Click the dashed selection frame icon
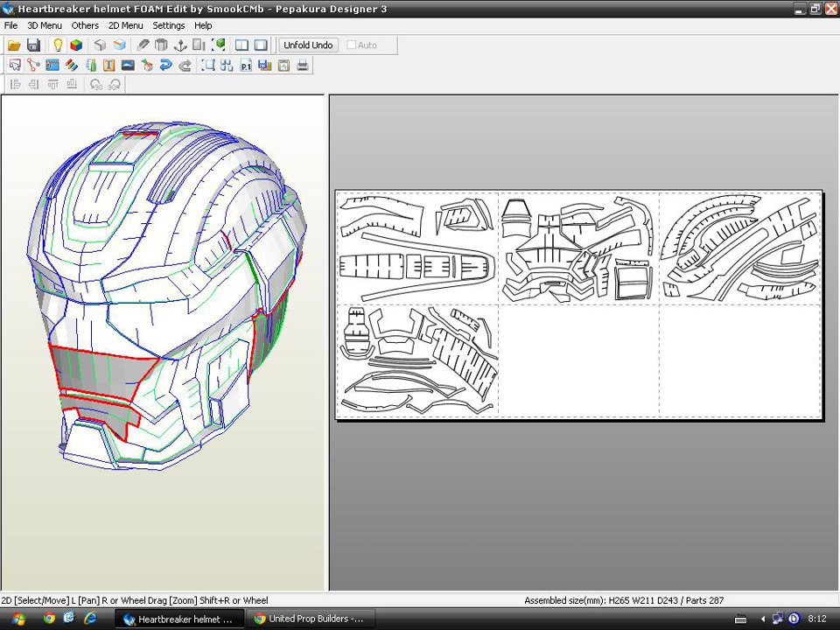Image resolution: width=840 pixels, height=630 pixels. point(208,66)
